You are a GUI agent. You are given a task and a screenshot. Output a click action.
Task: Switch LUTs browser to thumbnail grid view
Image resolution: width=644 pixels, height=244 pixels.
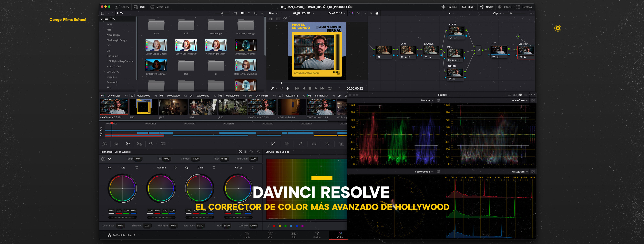pos(243,13)
